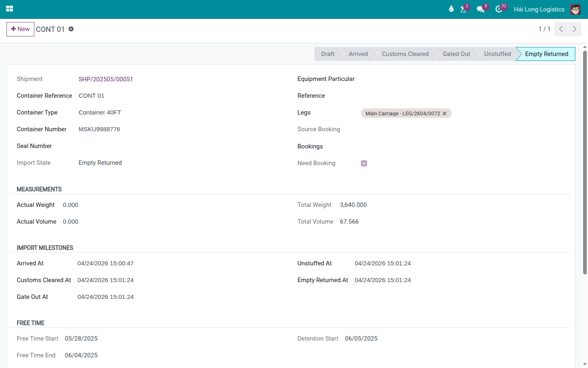Open the conversations chat icon
This screenshot has width=588, height=368.
click(481, 9)
